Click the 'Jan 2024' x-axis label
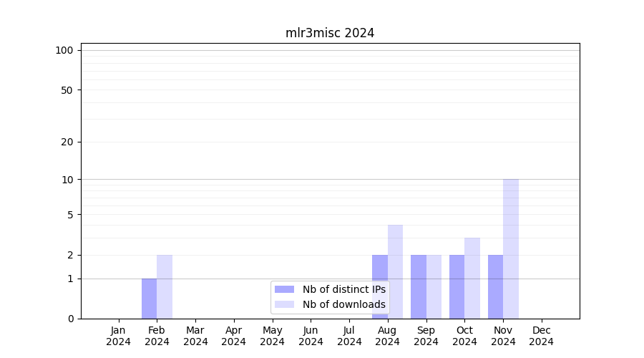Image resolution: width=644 pixels, height=358 pixels. (x=119, y=336)
